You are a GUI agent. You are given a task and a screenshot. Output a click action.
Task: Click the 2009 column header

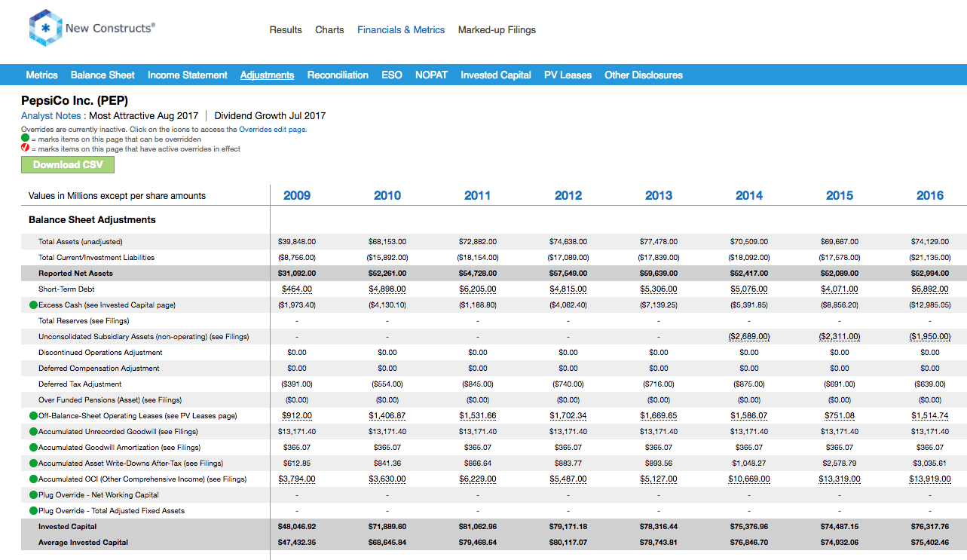coord(297,196)
